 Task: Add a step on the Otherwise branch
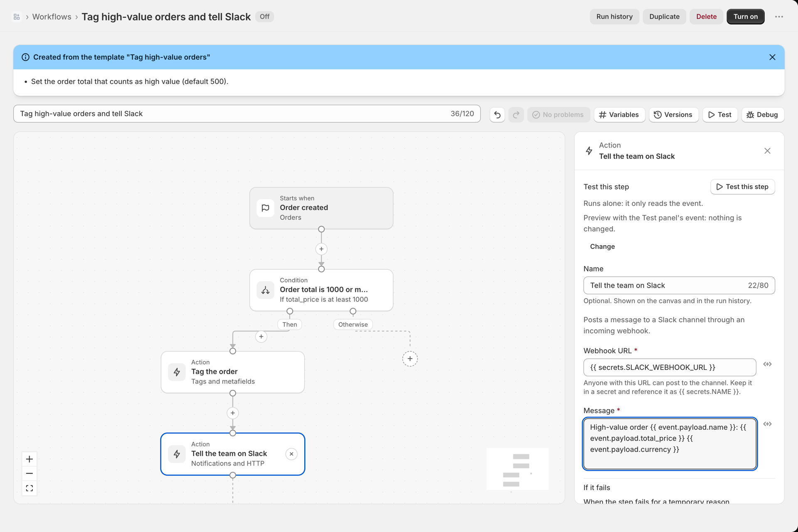(410, 359)
